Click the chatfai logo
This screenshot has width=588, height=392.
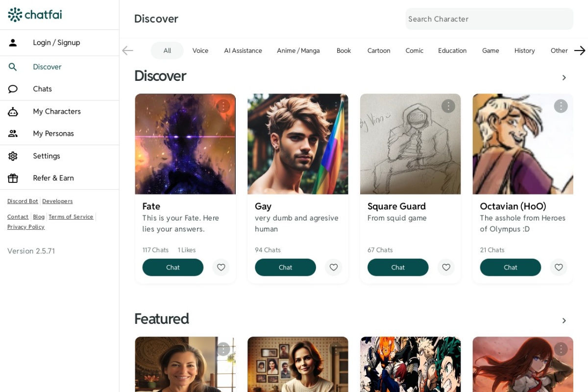tap(35, 15)
